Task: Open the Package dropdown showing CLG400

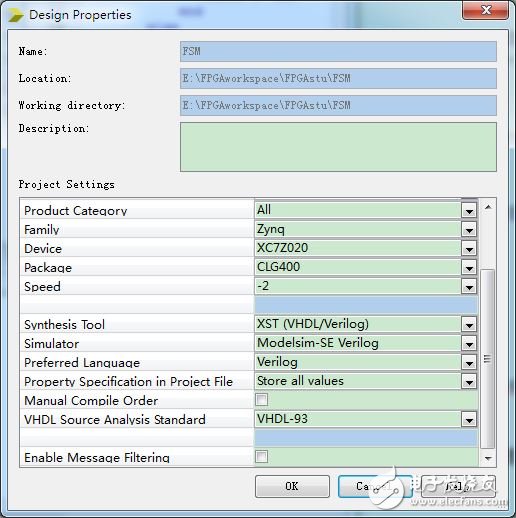Action: click(x=469, y=268)
